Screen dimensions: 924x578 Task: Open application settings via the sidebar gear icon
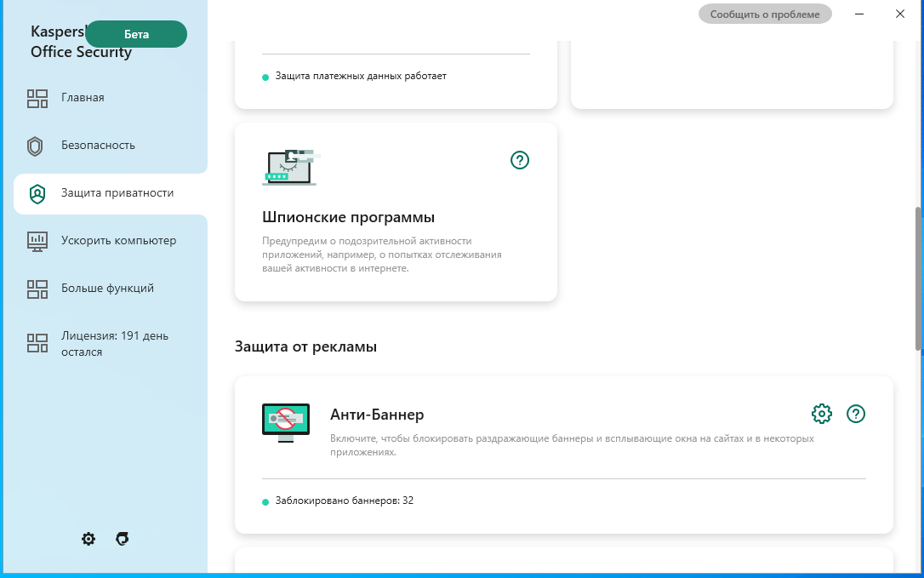[88, 539]
